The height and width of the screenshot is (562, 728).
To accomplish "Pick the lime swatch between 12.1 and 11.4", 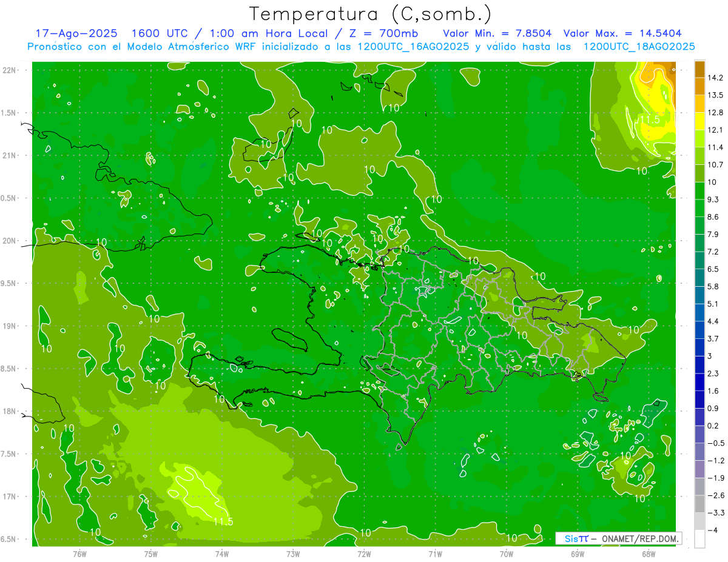I will [x=699, y=138].
